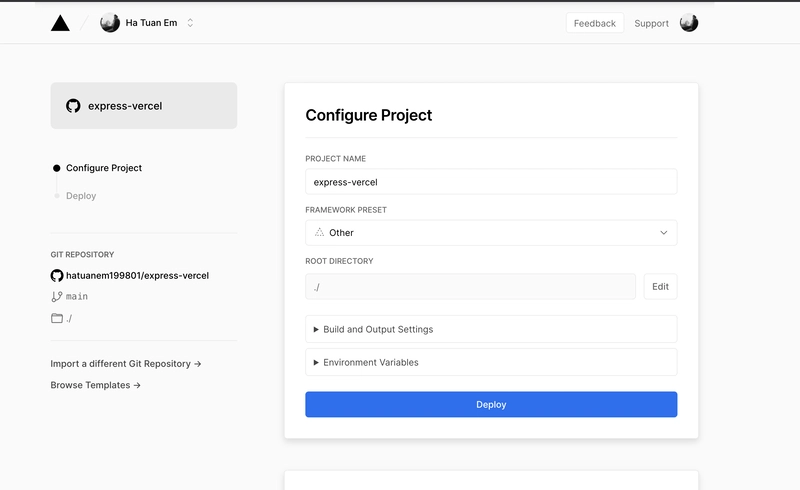This screenshot has height=490, width=800.
Task: Click the PROJECT NAME label
Action: pyautogui.click(x=335, y=159)
